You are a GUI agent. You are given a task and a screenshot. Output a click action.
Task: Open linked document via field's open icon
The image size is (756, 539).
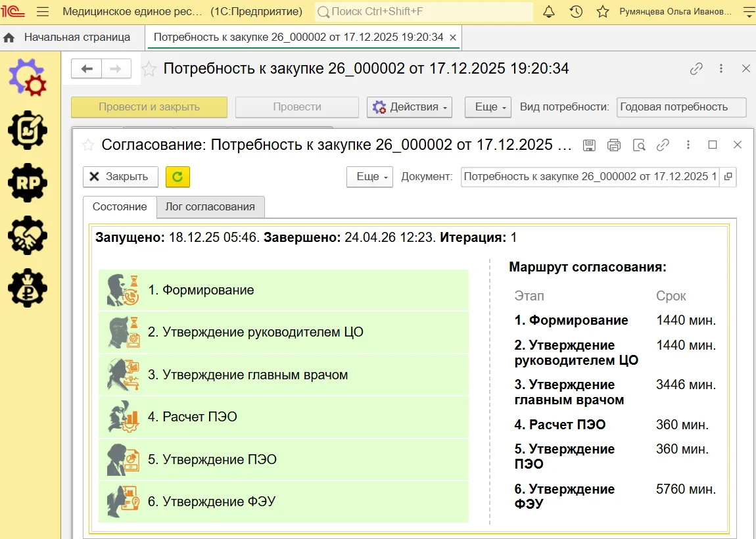(728, 176)
